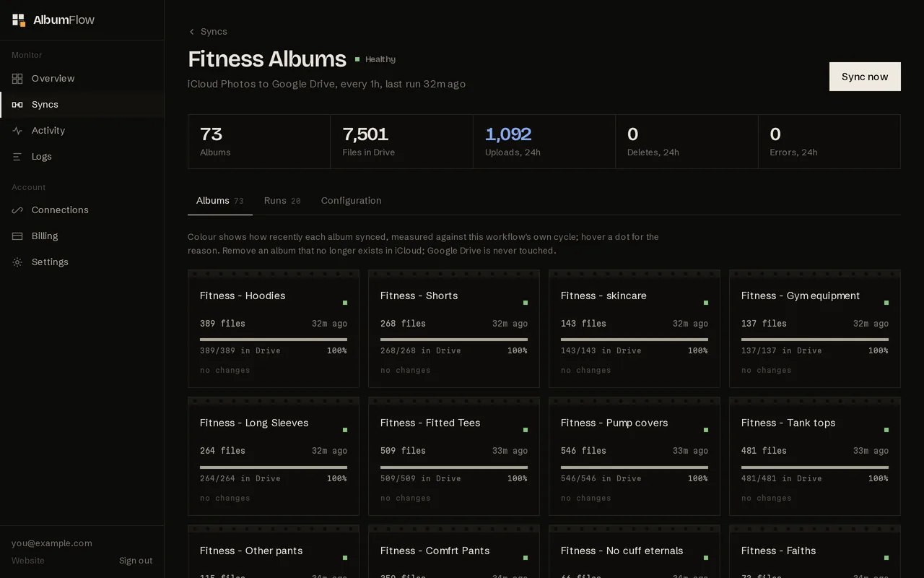Open the Fitness - Other pants album title
The image size is (924, 578).
(x=251, y=551)
